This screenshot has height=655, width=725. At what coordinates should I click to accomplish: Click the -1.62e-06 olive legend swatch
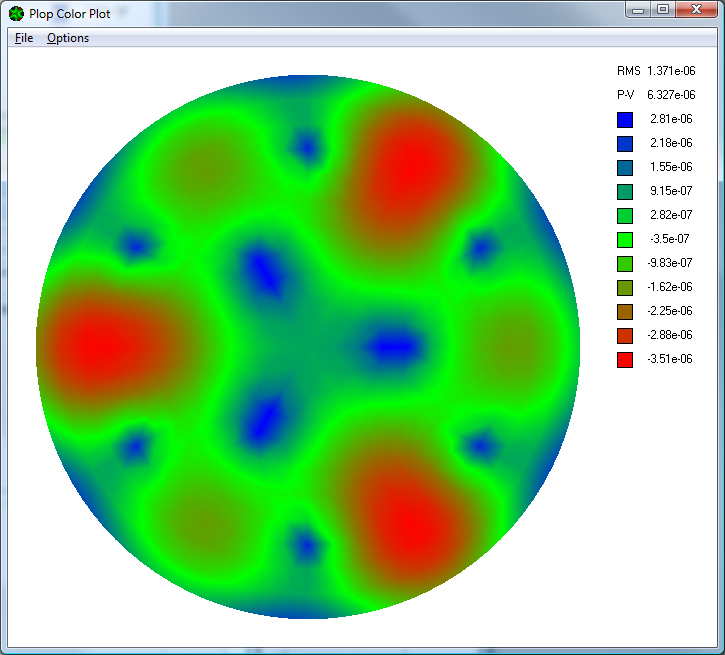625,288
